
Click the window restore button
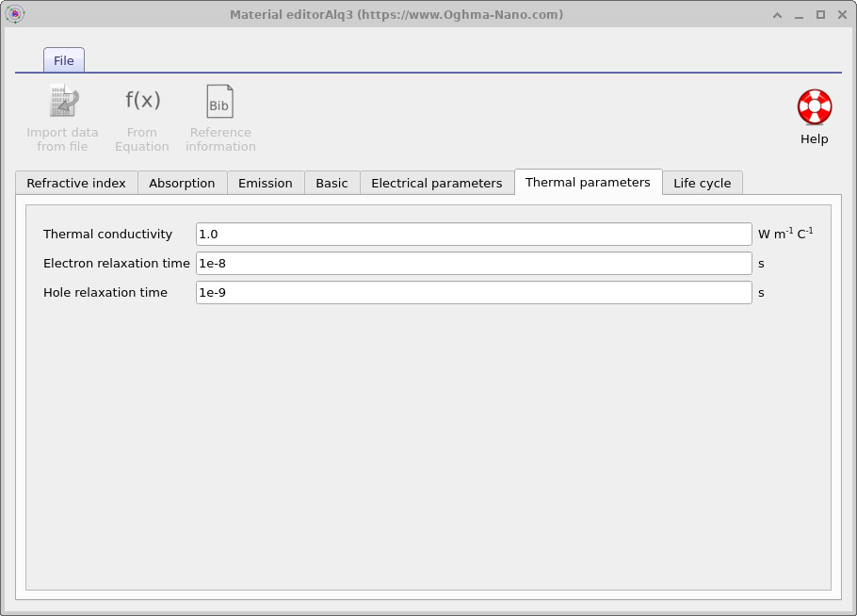pos(820,14)
